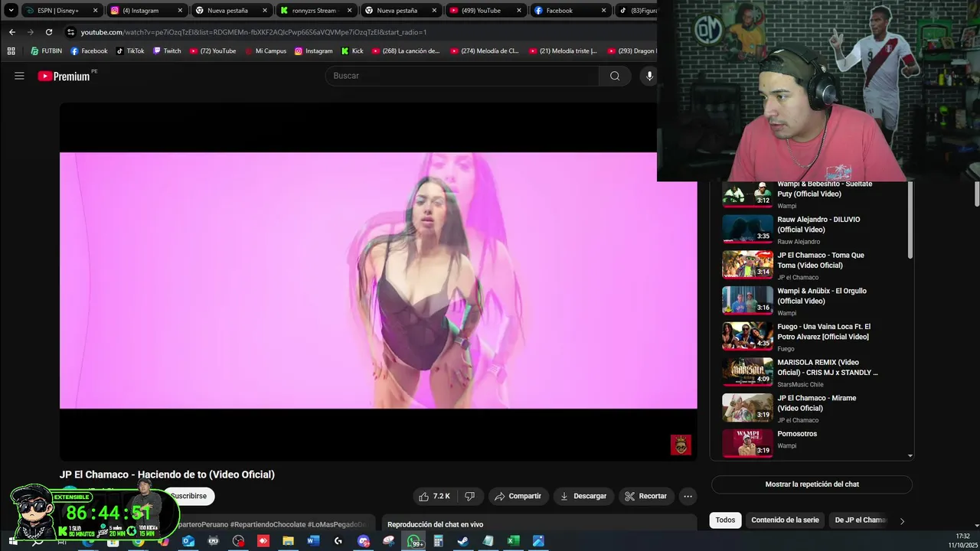Click the channel watermark in video corner
The image size is (980, 551).
[681, 445]
